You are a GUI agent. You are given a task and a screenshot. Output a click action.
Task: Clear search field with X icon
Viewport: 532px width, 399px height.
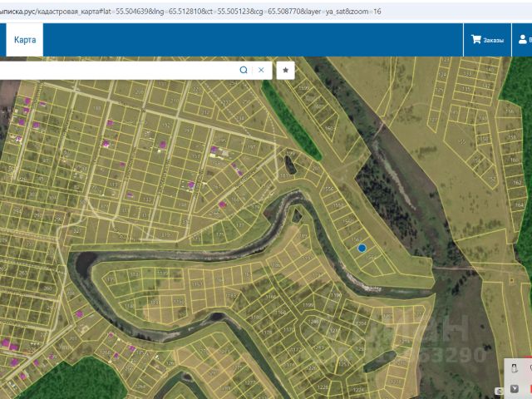[x=261, y=70]
